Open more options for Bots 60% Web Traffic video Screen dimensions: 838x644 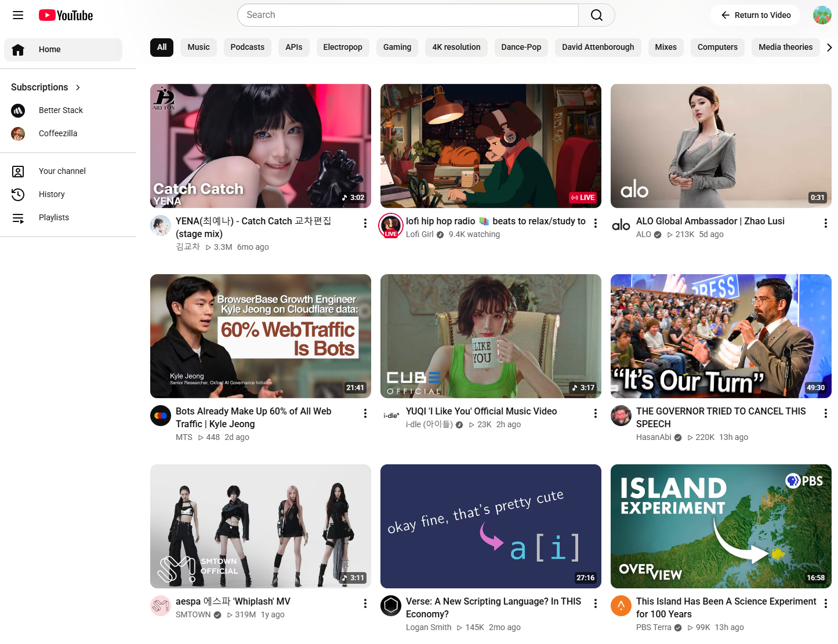[x=365, y=413]
